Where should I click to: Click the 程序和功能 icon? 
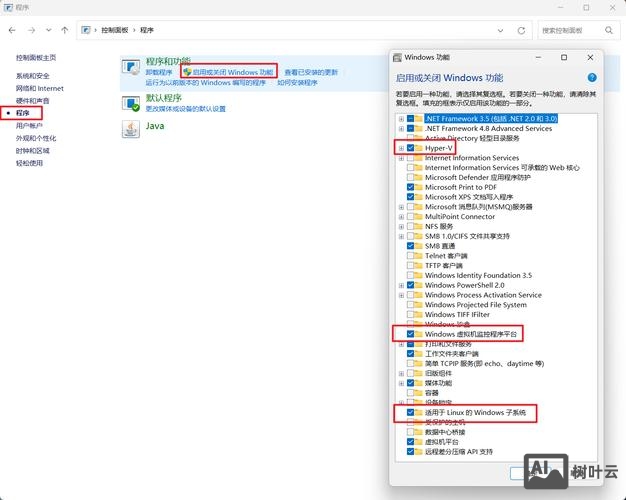(131, 67)
